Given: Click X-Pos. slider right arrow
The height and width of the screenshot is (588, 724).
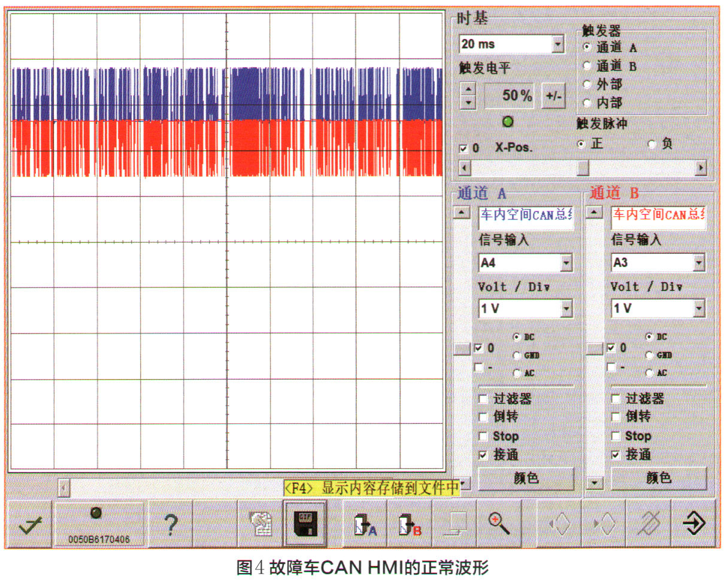Looking at the screenshot, I should 701,168.
